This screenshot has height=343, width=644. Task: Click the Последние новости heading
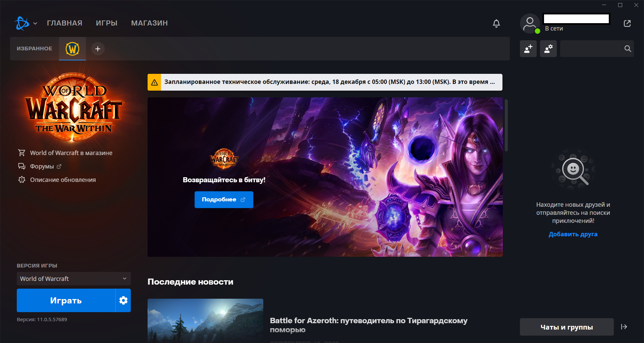pos(190,282)
